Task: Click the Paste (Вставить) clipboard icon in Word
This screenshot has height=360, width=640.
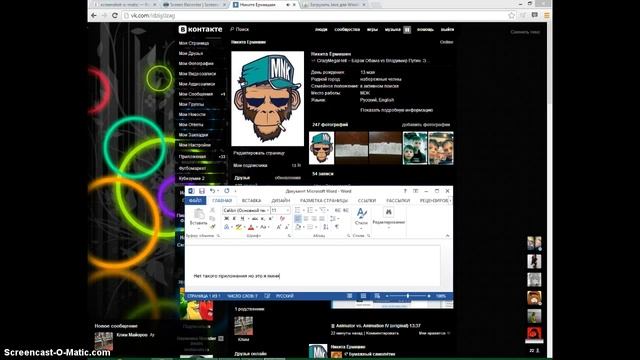Action: 199,214
